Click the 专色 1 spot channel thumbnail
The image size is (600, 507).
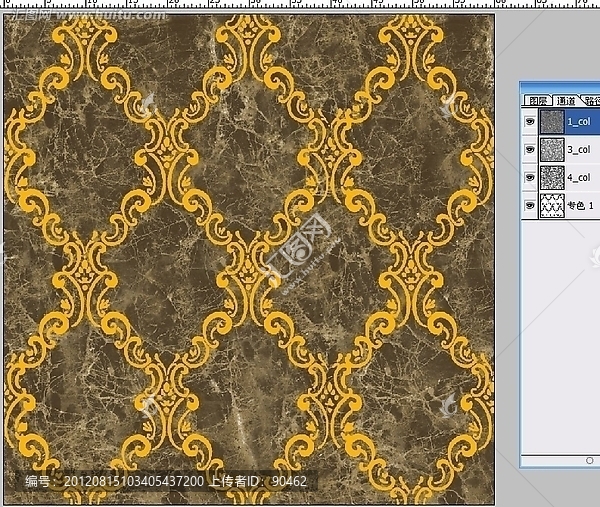point(552,205)
